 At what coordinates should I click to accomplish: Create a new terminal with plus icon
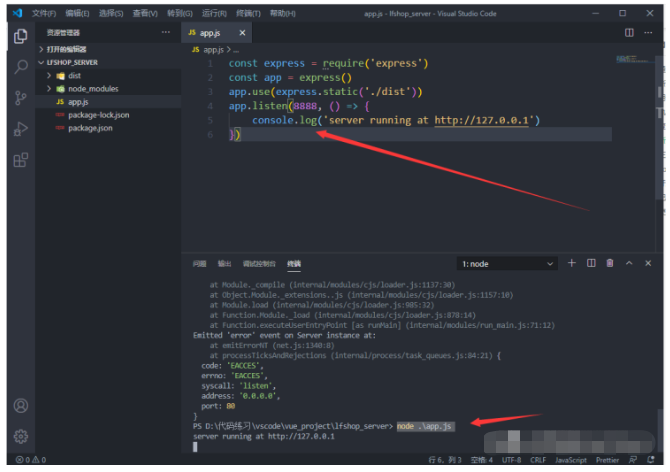[x=571, y=263]
